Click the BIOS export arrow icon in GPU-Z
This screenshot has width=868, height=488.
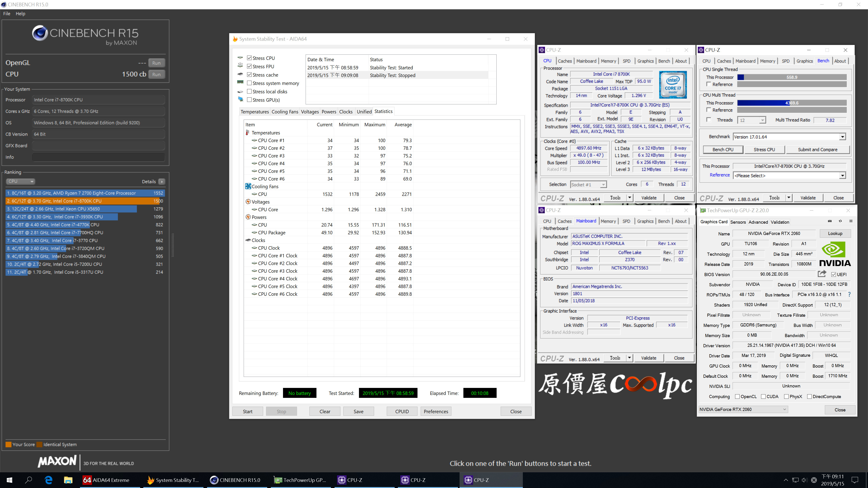[822, 274]
